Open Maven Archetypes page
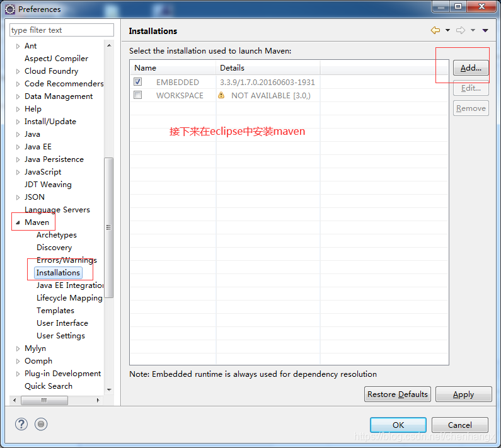 [57, 235]
